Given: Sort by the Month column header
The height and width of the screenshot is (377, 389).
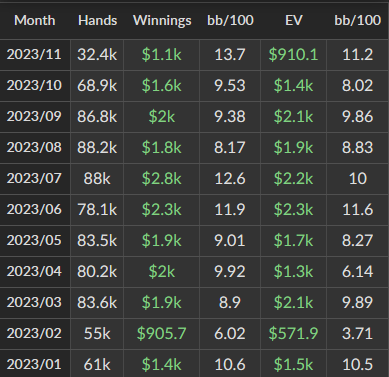Looking at the screenshot, I should [x=35, y=20].
